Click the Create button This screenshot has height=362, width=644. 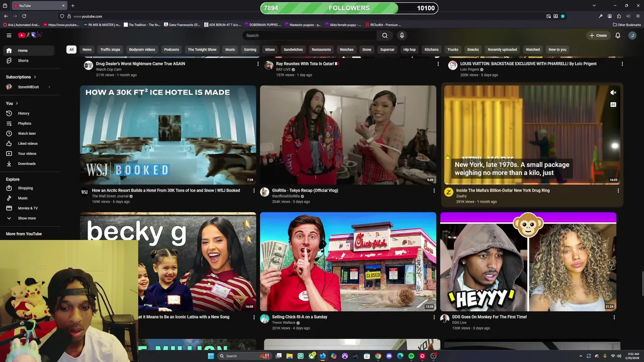(x=599, y=36)
